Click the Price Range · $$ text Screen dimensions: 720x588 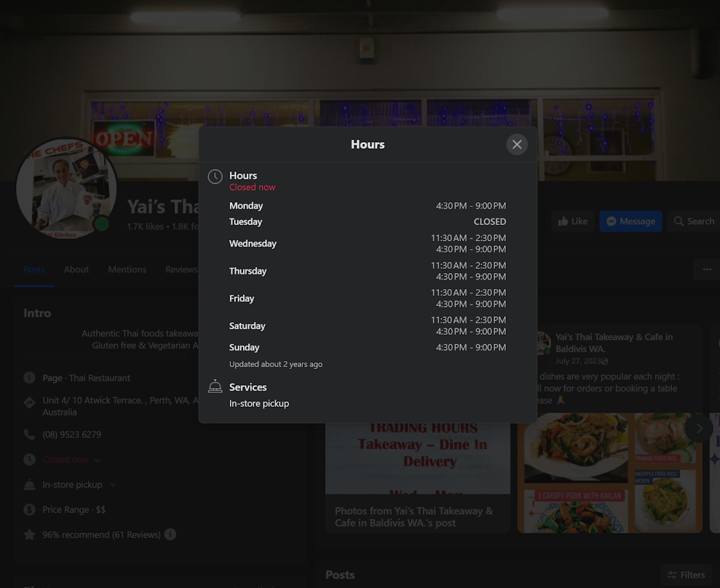coord(74,509)
